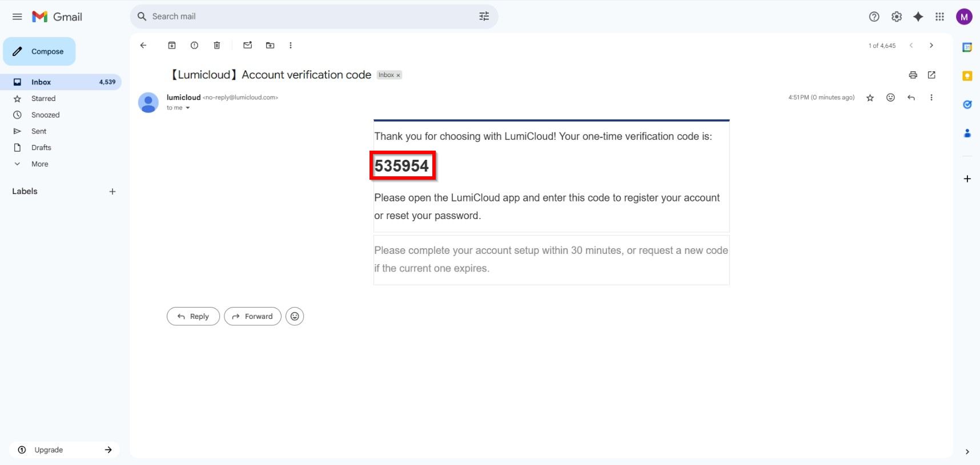
Task: Click the Compose button
Action: (x=39, y=51)
